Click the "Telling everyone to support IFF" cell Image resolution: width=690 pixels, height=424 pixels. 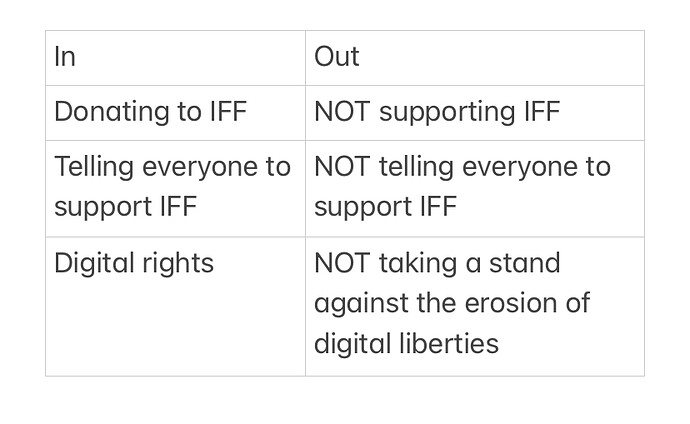tap(175, 187)
